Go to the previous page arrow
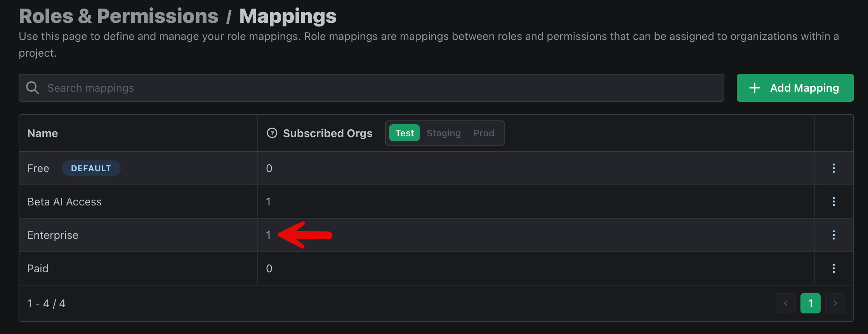This screenshot has height=334, width=868. click(786, 303)
